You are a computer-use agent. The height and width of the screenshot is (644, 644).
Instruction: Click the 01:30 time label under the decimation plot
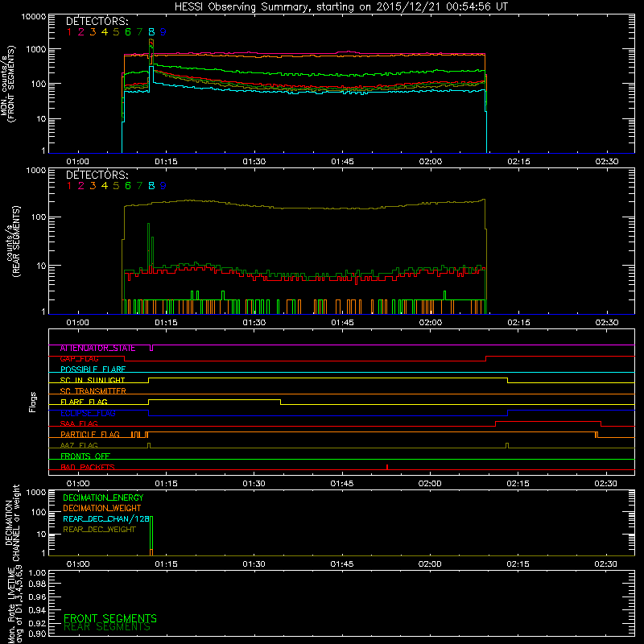pos(254,564)
